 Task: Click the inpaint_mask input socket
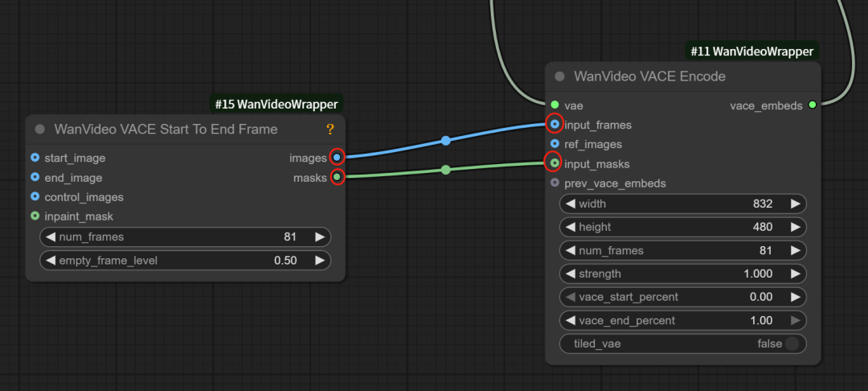[x=35, y=216]
